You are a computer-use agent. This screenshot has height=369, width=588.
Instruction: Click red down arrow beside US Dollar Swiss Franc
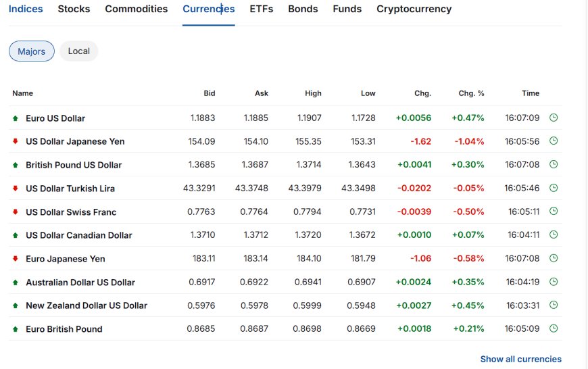[x=16, y=212]
